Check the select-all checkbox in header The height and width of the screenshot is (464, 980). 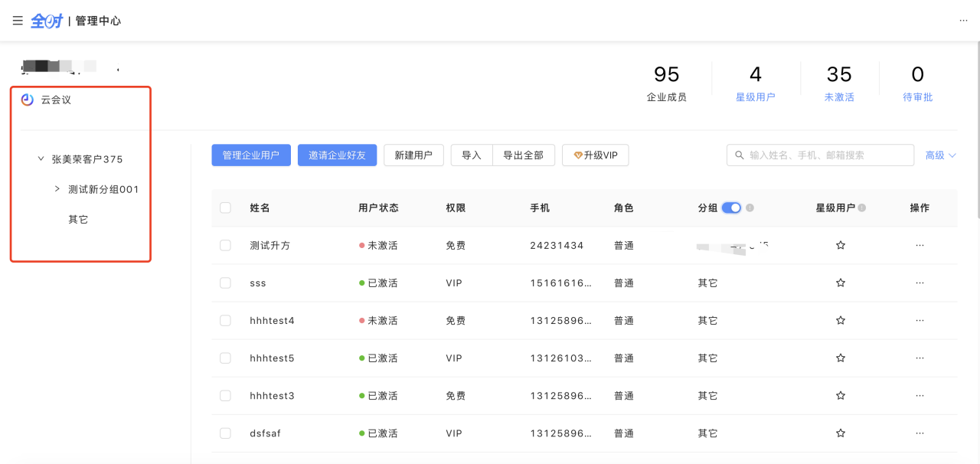[x=225, y=207]
